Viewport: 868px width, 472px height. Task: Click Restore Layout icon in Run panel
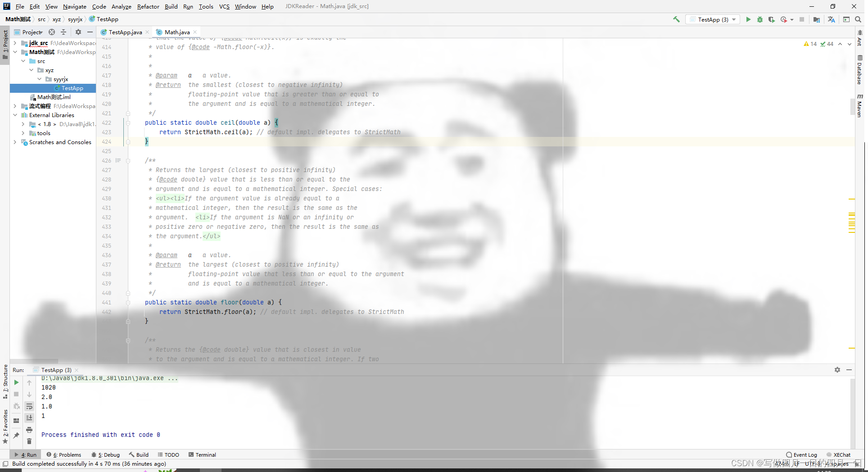coord(17,421)
